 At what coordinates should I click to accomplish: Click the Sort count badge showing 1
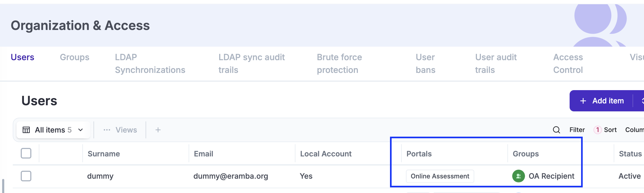[x=598, y=130]
